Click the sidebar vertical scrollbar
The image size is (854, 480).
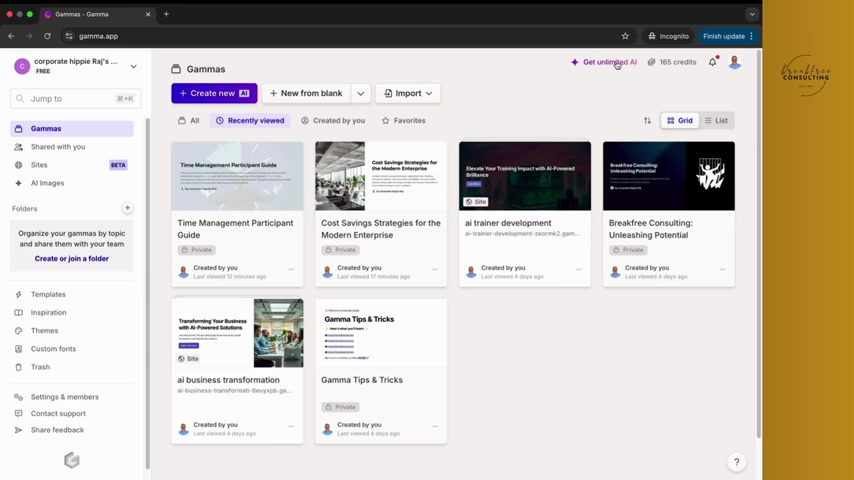click(148, 293)
